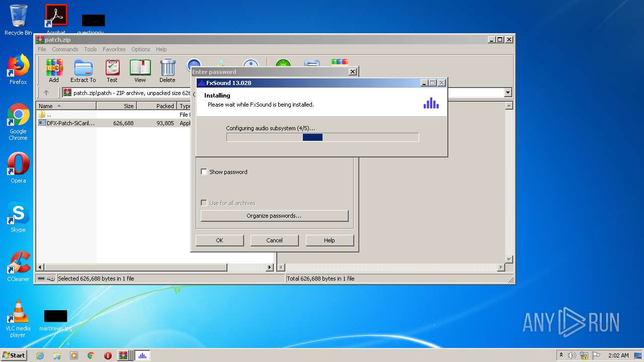Image resolution: width=644 pixels, height=362 pixels.
Task: Open the Tools menu
Action: (91, 49)
